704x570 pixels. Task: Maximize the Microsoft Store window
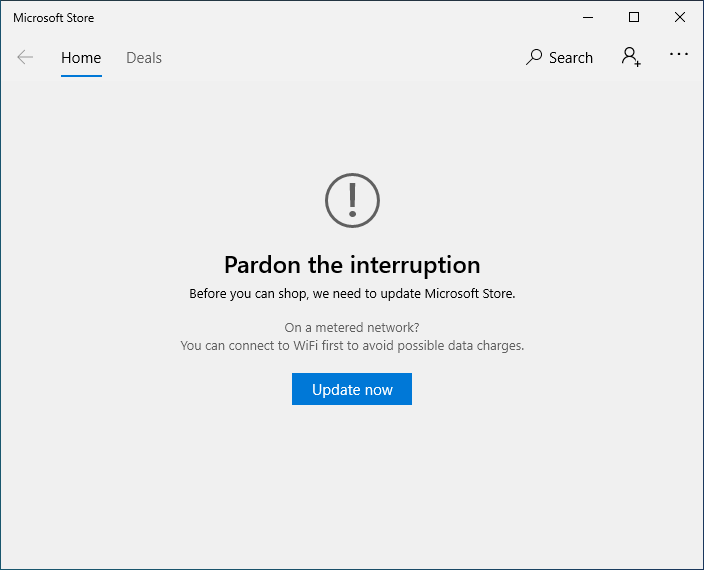point(634,18)
